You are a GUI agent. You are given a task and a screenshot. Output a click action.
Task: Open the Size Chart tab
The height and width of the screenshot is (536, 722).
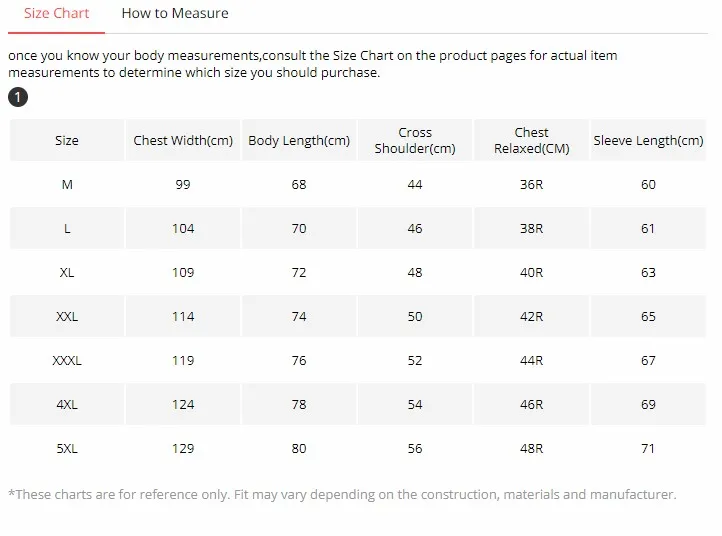(56, 14)
